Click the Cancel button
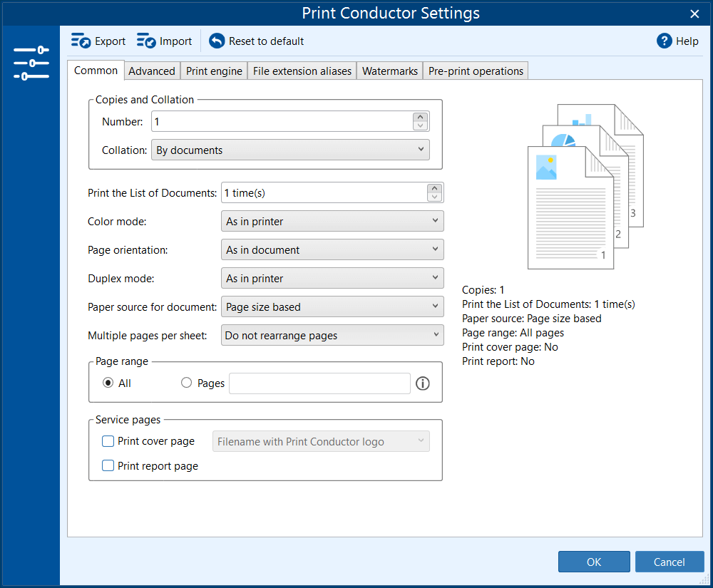713x588 pixels. click(669, 562)
